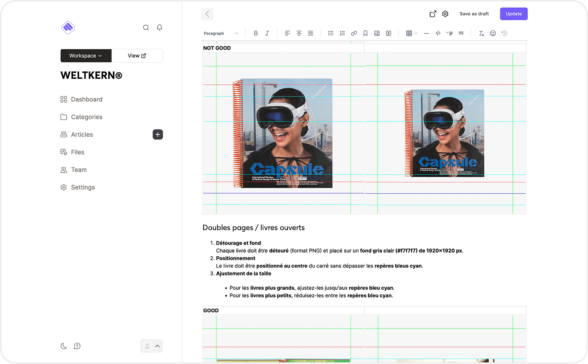Open notifications bell

(160, 27)
